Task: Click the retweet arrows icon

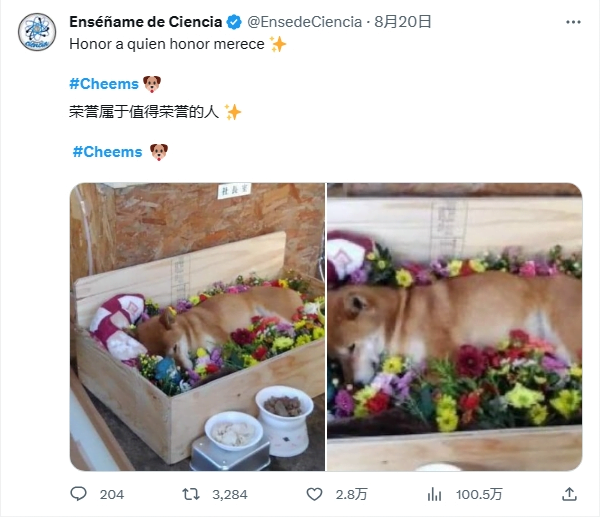Action: click(190, 494)
